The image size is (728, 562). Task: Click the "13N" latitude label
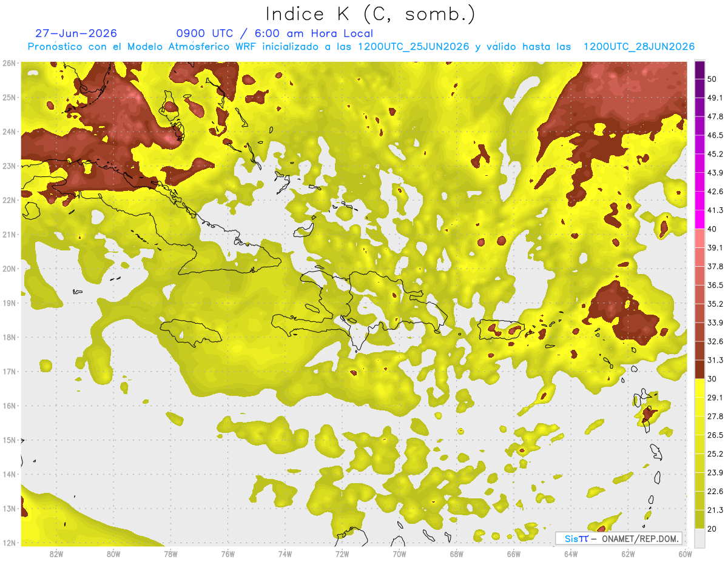[9, 509]
